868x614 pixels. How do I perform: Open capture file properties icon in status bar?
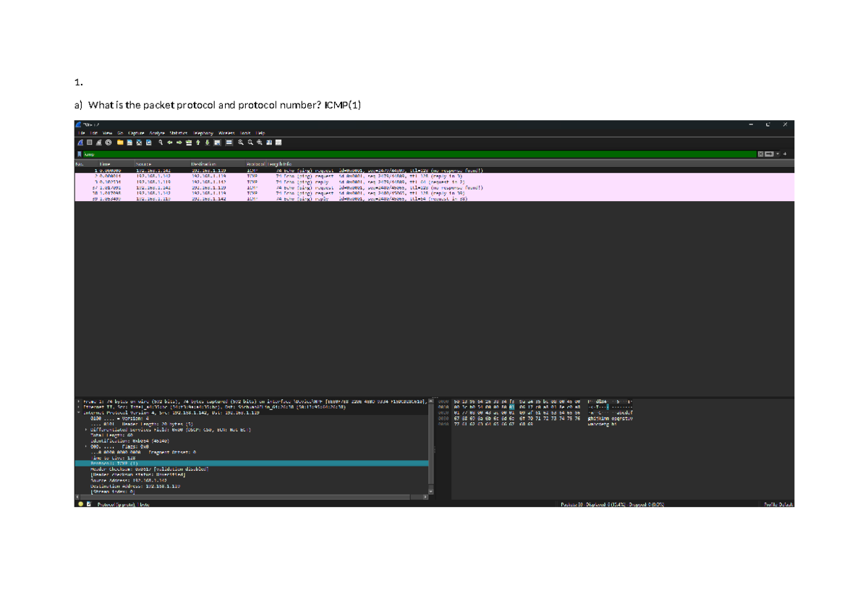pos(89,504)
